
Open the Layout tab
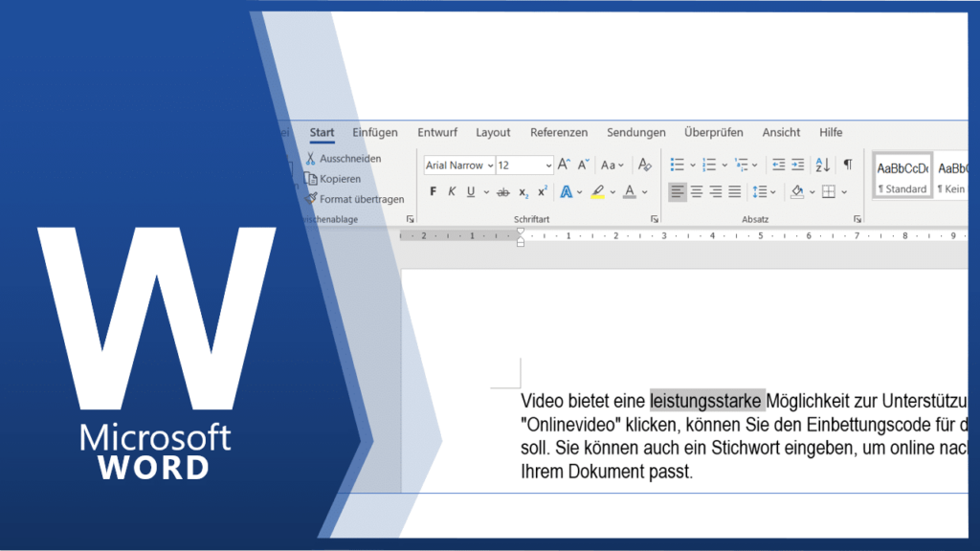pyautogui.click(x=493, y=132)
